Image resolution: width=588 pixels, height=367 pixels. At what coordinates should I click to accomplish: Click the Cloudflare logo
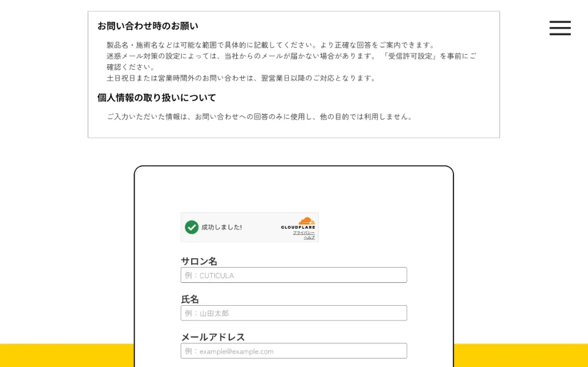pyautogui.click(x=298, y=223)
